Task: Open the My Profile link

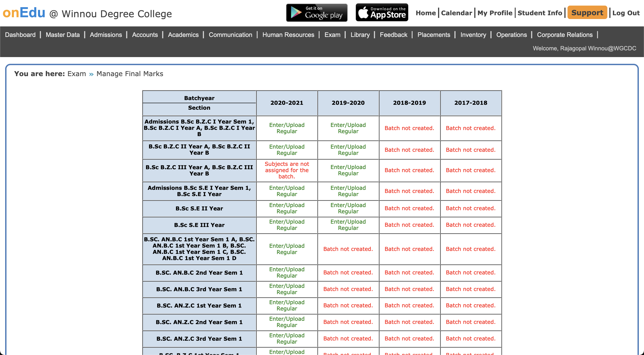Action: pyautogui.click(x=494, y=13)
